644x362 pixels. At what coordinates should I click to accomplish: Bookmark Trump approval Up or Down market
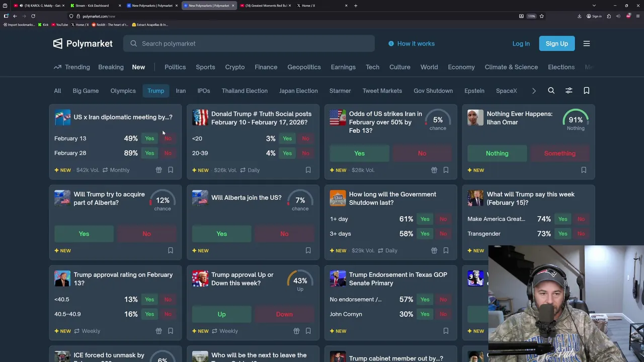click(x=308, y=331)
